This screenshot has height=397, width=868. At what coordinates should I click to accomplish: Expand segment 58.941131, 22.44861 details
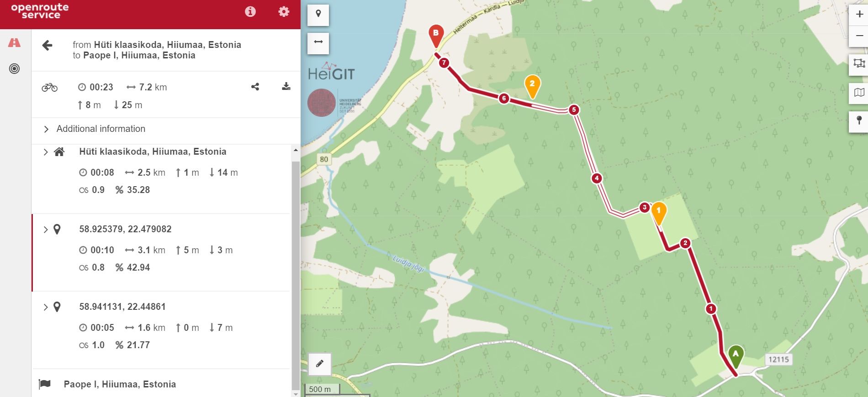46,307
